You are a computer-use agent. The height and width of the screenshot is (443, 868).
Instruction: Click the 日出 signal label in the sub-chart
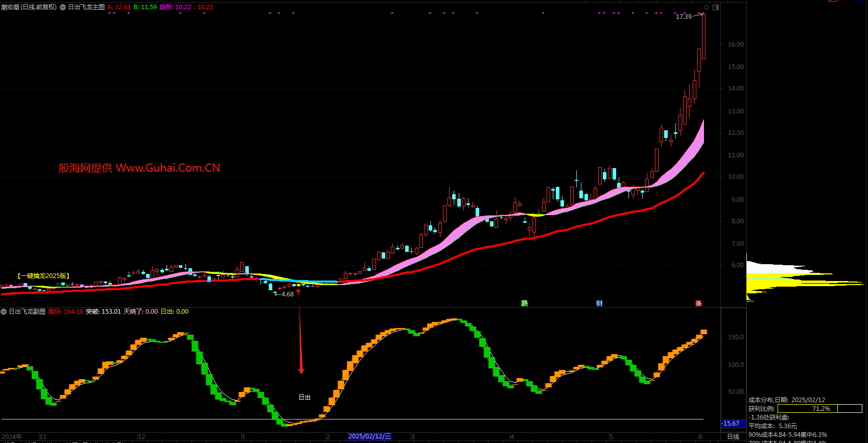(x=304, y=397)
